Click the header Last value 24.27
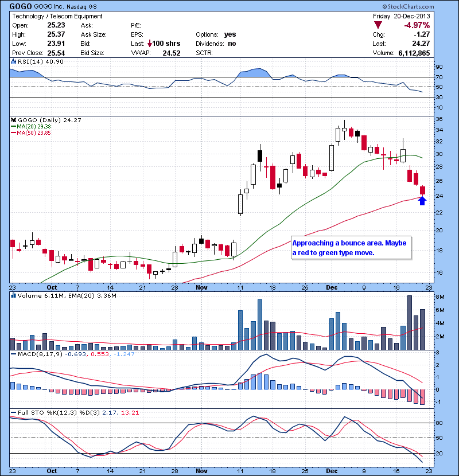The image size is (459, 476). [x=421, y=44]
